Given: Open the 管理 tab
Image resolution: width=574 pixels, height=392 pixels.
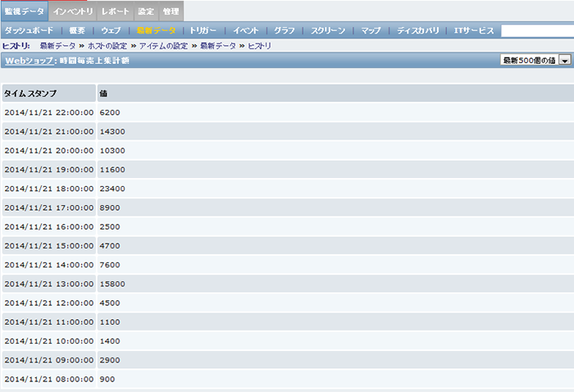Looking at the screenshot, I should coord(170,11).
